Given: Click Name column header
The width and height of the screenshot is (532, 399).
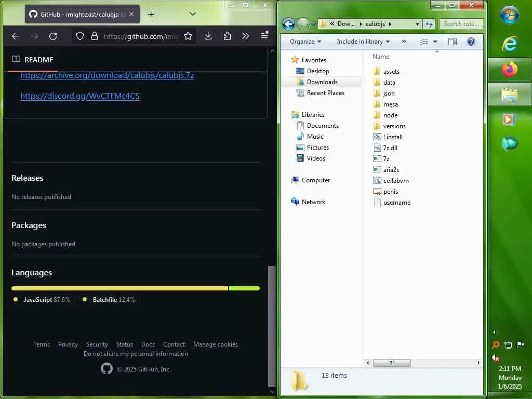Looking at the screenshot, I should [381, 56].
